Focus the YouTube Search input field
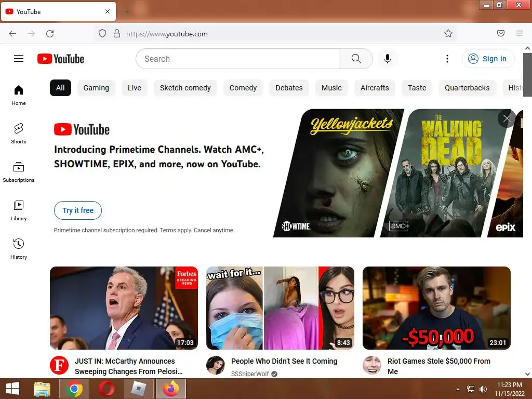The height and width of the screenshot is (399, 532). tap(238, 59)
